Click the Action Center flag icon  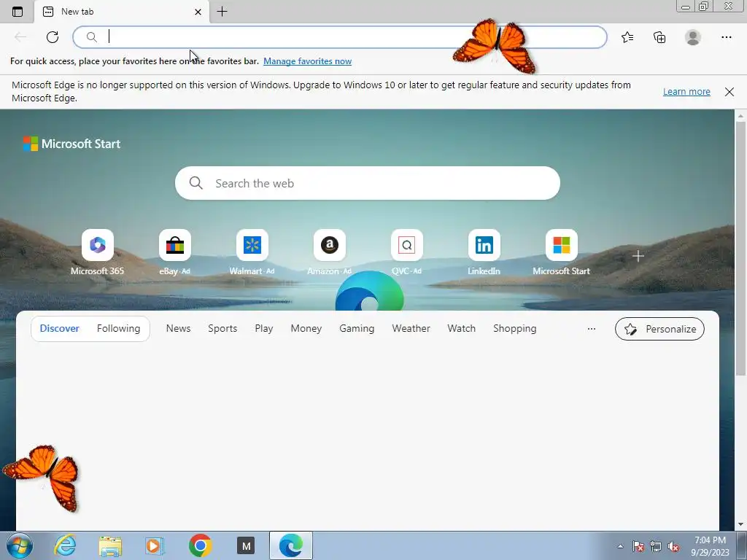point(638,546)
